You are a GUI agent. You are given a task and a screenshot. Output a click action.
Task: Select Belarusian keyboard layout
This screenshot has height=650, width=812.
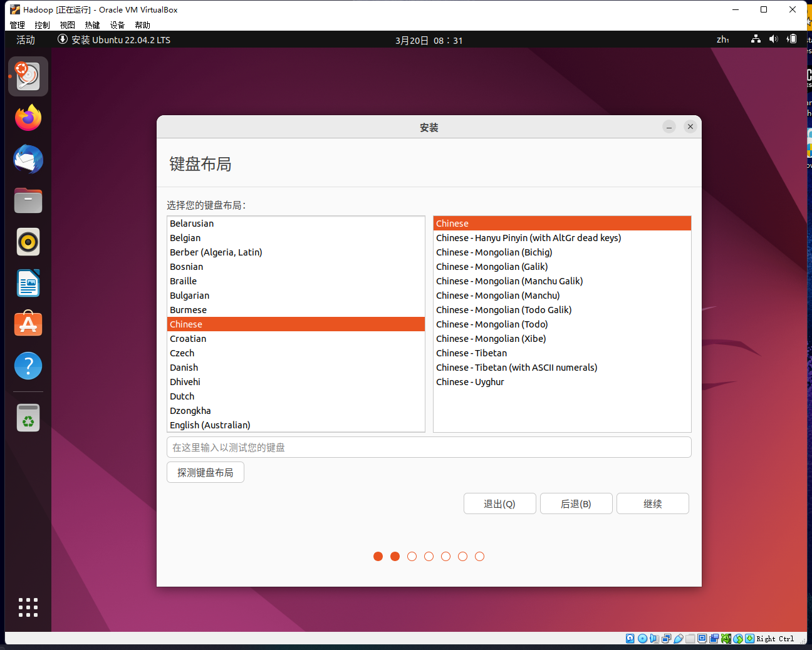click(296, 224)
